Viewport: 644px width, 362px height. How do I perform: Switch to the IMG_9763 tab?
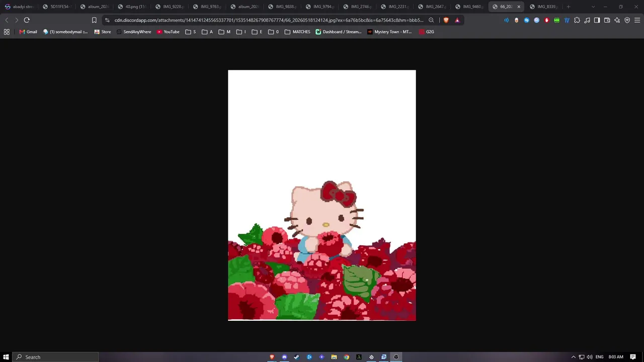click(x=207, y=7)
